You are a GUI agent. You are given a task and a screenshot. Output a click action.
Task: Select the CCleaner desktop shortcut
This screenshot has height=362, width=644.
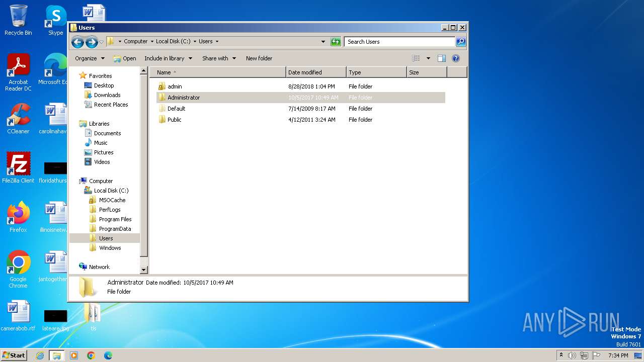[x=18, y=119]
